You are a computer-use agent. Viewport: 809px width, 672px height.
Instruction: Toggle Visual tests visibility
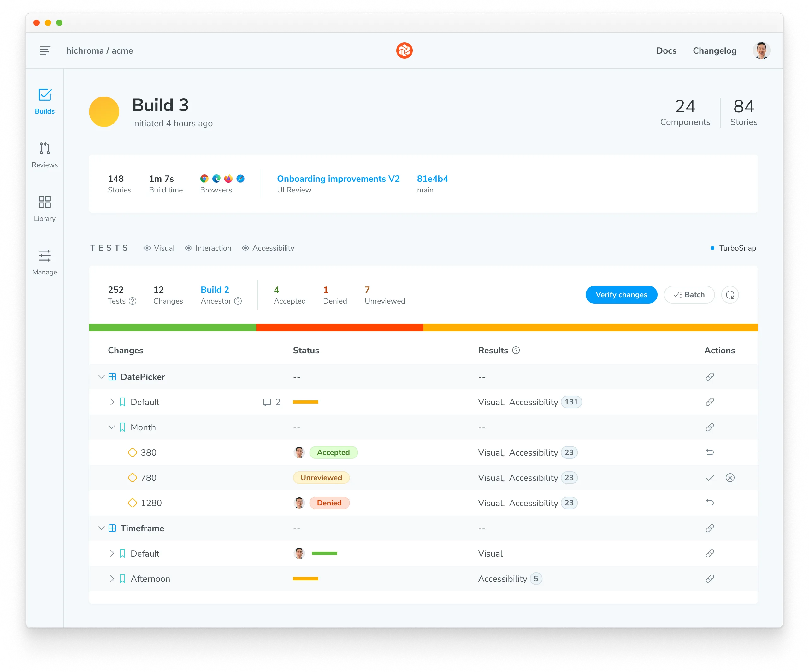pos(159,248)
